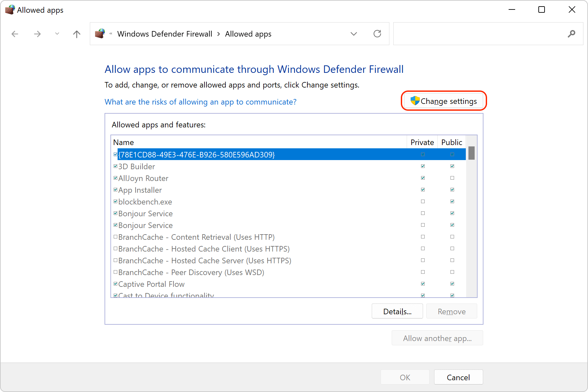
Task: Toggle App Installer Private checkbox
Action: coord(423,189)
